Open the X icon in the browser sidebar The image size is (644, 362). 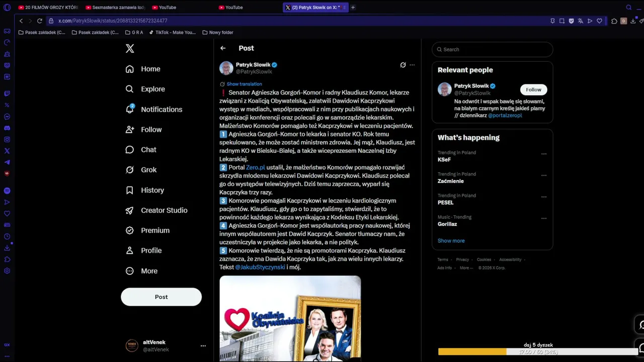(x=7, y=151)
